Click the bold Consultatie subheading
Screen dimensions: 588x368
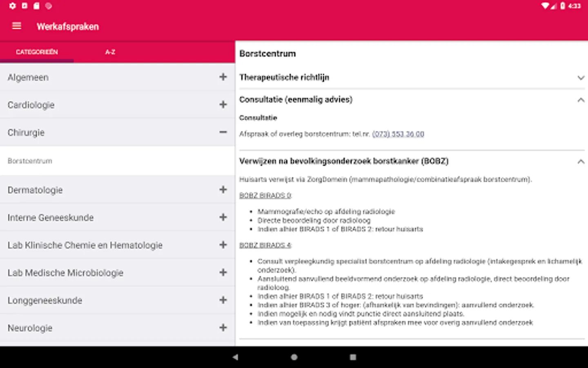[x=258, y=118]
